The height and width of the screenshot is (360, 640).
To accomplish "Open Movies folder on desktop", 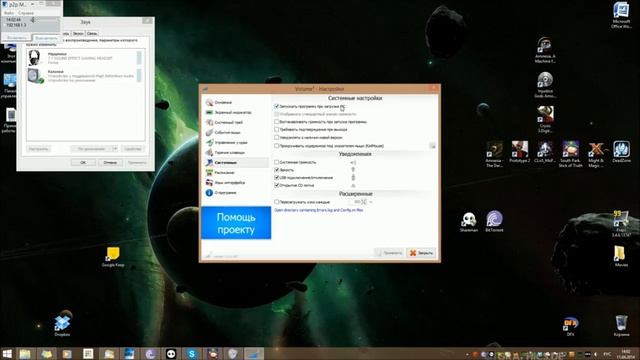I will click(621, 257).
